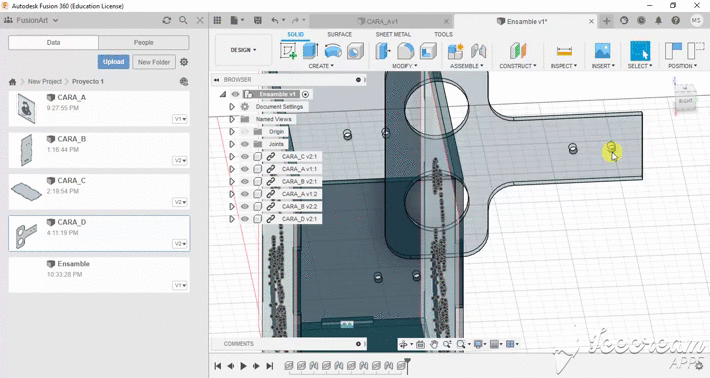Viewport: 710px width, 378px height.
Task: Hide the CARA_C v2:1 component
Action: pyautogui.click(x=245, y=157)
